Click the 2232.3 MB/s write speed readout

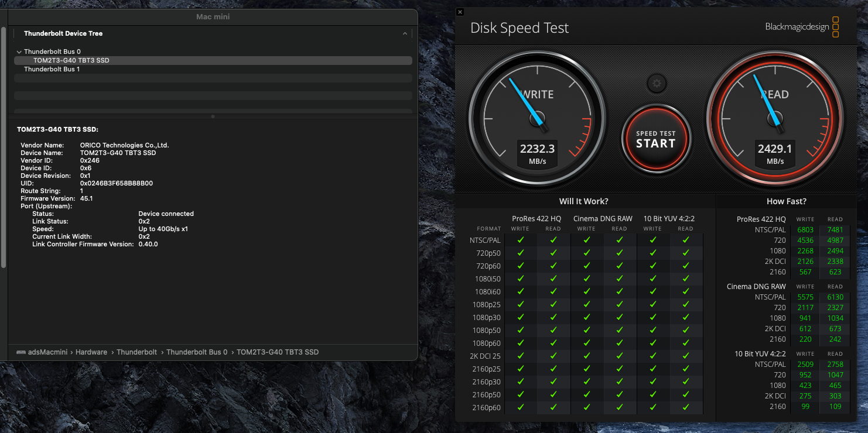(x=537, y=154)
